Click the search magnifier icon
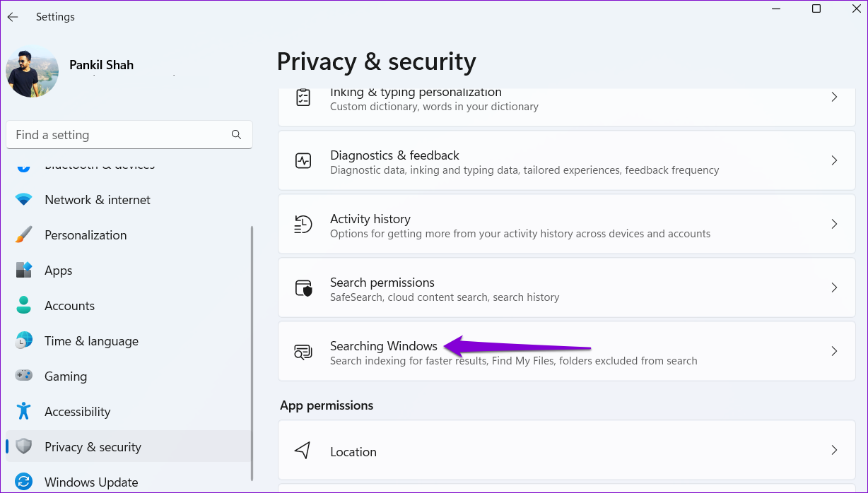 (x=236, y=135)
